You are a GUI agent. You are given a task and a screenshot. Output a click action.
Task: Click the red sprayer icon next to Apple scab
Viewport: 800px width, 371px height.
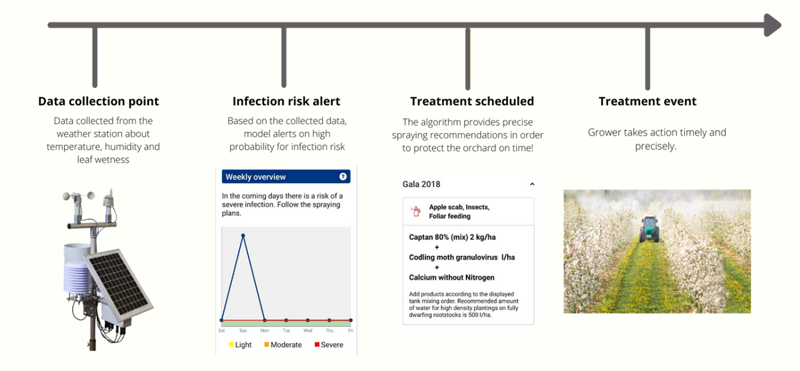pyautogui.click(x=416, y=211)
